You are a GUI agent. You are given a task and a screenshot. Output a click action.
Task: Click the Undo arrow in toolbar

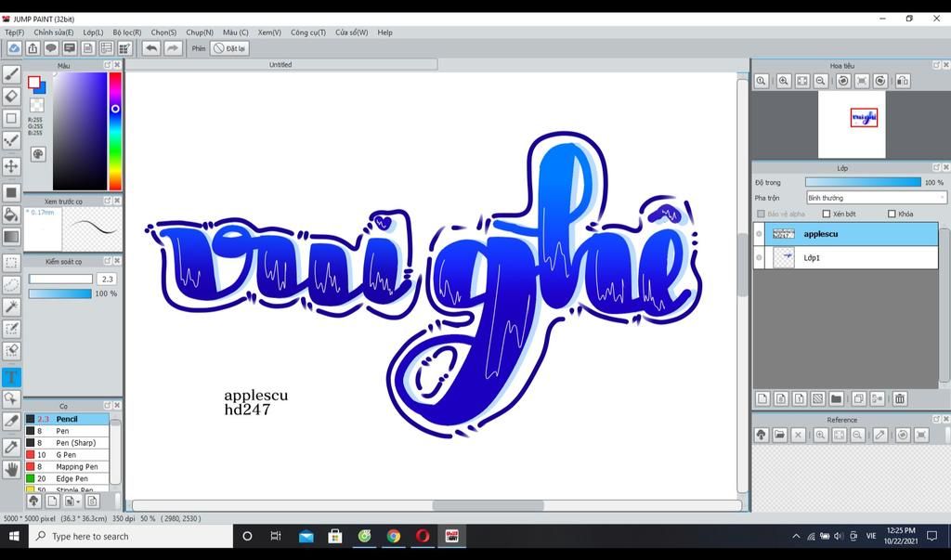[x=151, y=48]
